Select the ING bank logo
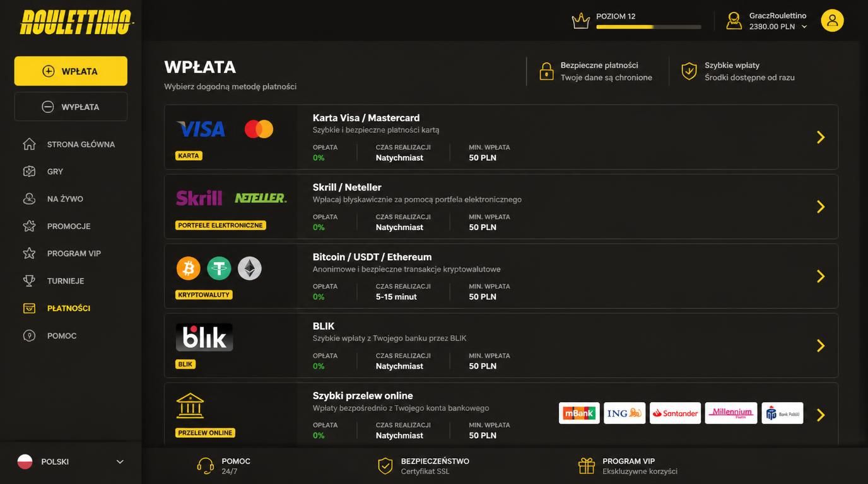868x484 pixels. click(625, 413)
